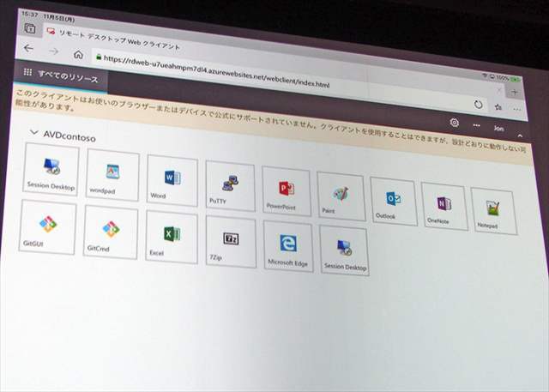549x392 pixels.
Task: Click the lock icon in address bar
Action: pos(99,57)
